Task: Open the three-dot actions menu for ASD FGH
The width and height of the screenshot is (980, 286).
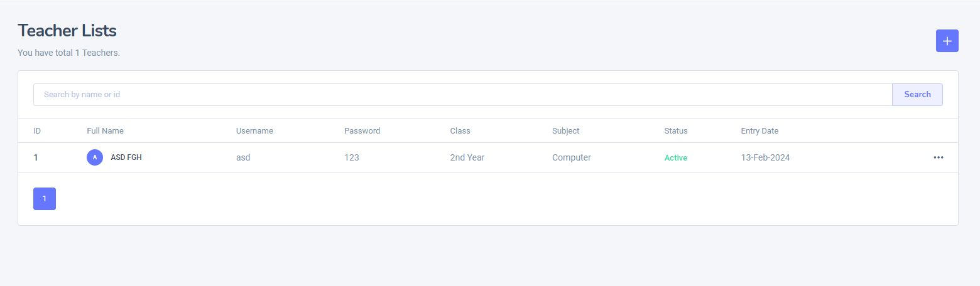Action: (938, 157)
